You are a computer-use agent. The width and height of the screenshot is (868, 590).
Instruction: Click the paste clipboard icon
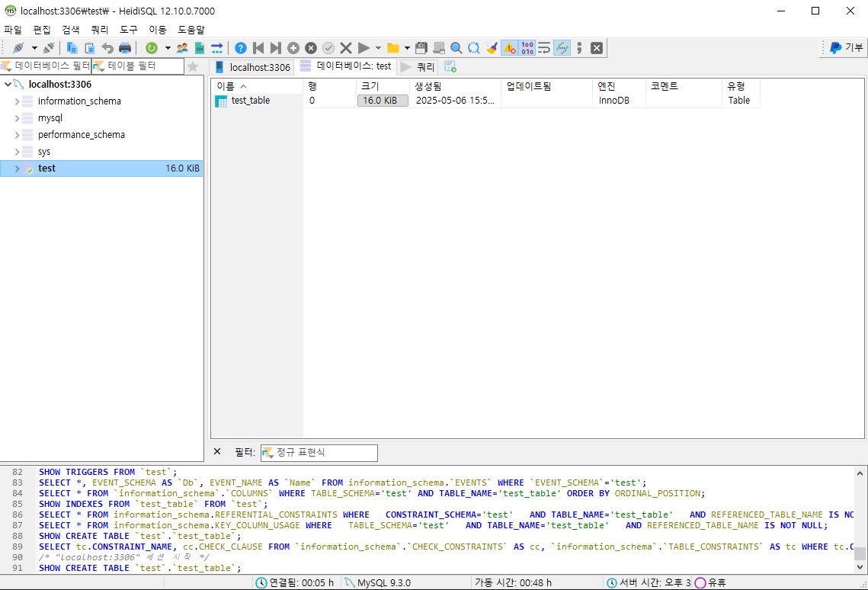pyautogui.click(x=89, y=48)
